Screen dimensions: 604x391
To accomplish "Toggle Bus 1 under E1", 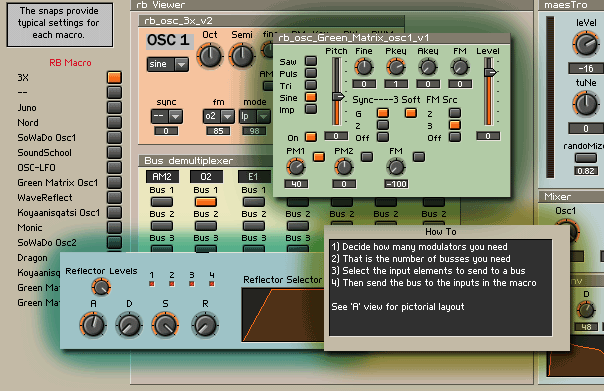I will point(254,202).
